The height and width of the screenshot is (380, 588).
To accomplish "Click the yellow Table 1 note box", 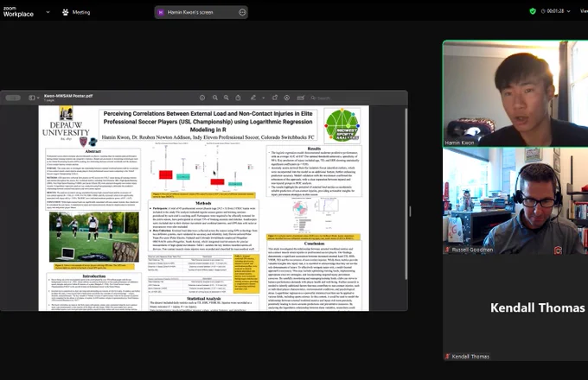I will click(246, 274).
